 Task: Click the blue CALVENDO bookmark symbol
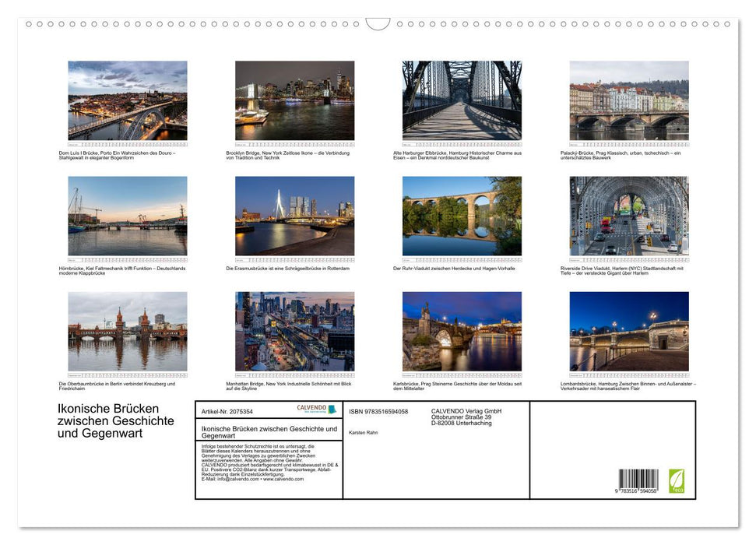(x=333, y=410)
